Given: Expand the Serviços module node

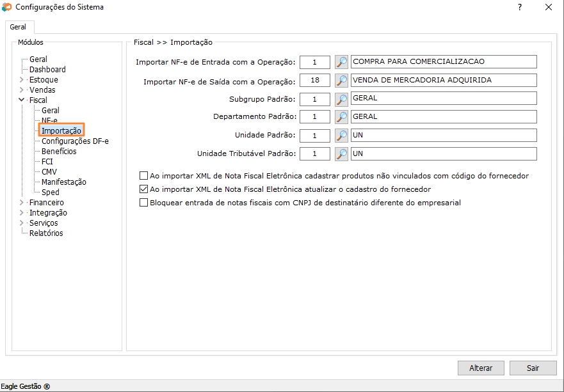Looking at the screenshot, I should pyautogui.click(x=22, y=223).
